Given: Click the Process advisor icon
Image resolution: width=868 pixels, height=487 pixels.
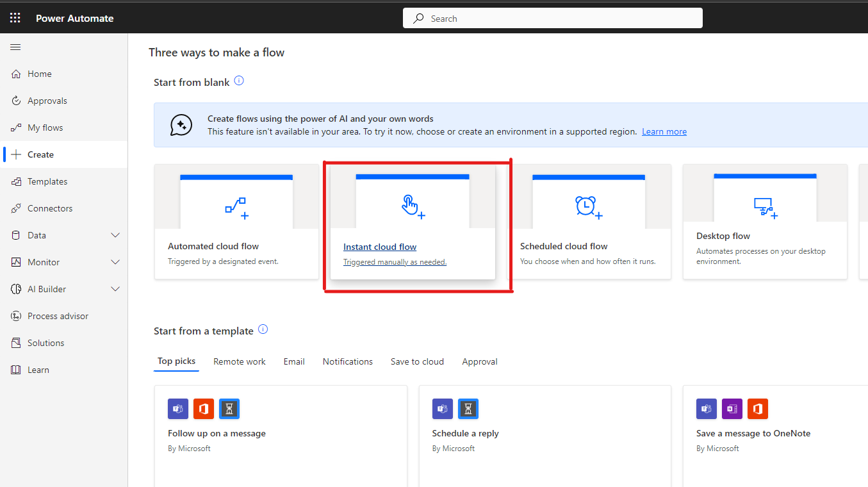Looking at the screenshot, I should pos(16,316).
